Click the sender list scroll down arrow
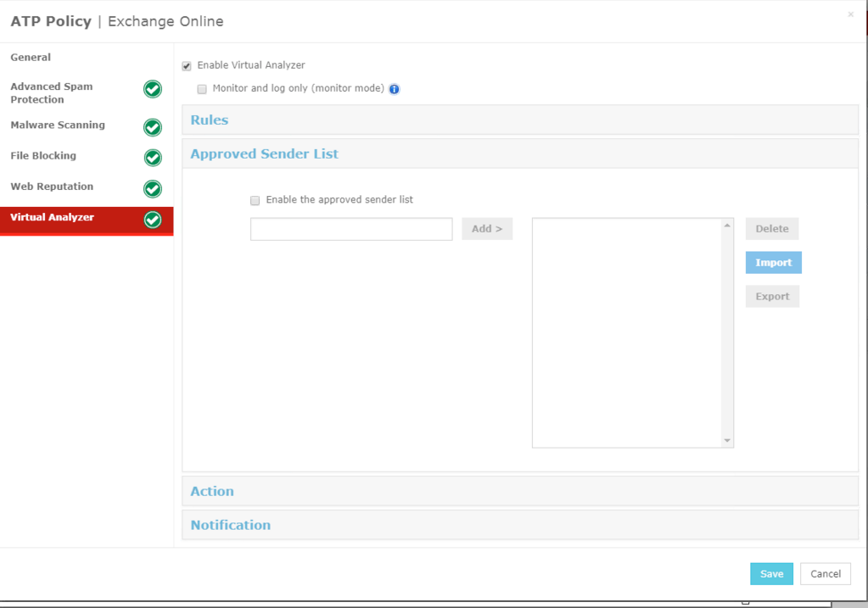 tap(727, 441)
